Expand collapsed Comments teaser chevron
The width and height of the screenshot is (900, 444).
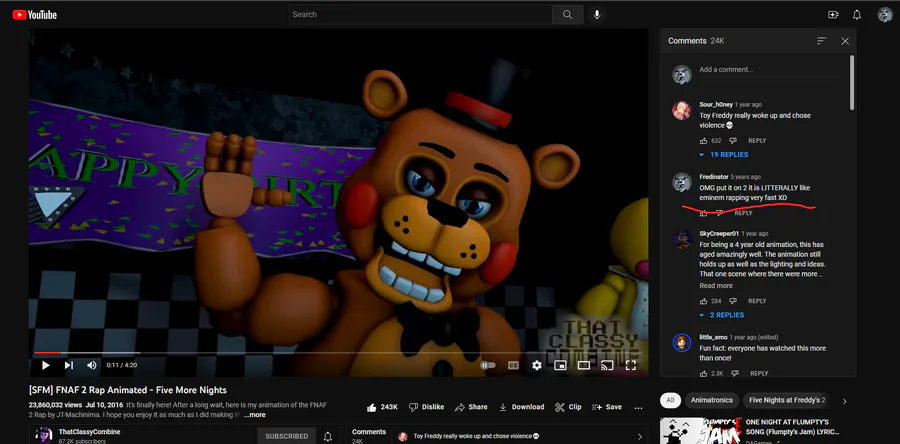[x=640, y=437]
